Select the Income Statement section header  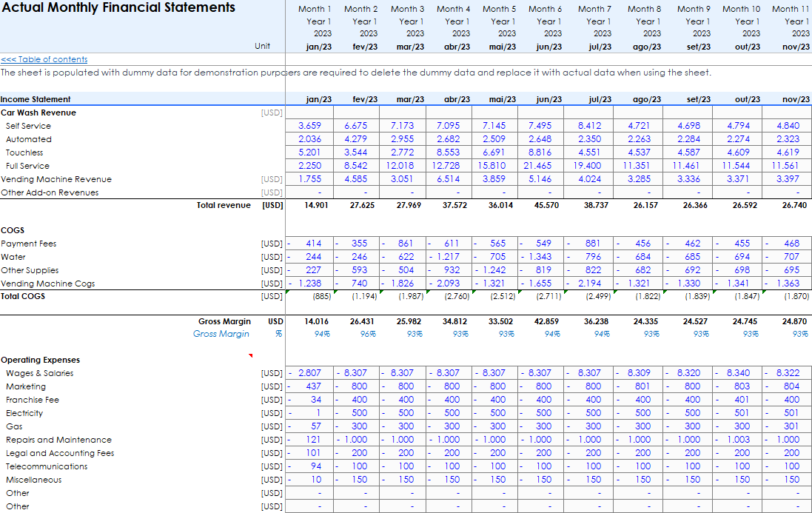pos(36,99)
